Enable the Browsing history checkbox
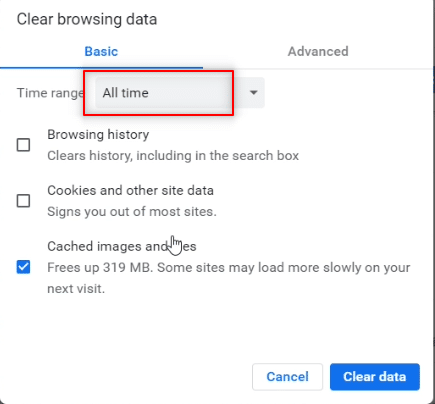Screen dimensions: 435x404 tap(23, 145)
